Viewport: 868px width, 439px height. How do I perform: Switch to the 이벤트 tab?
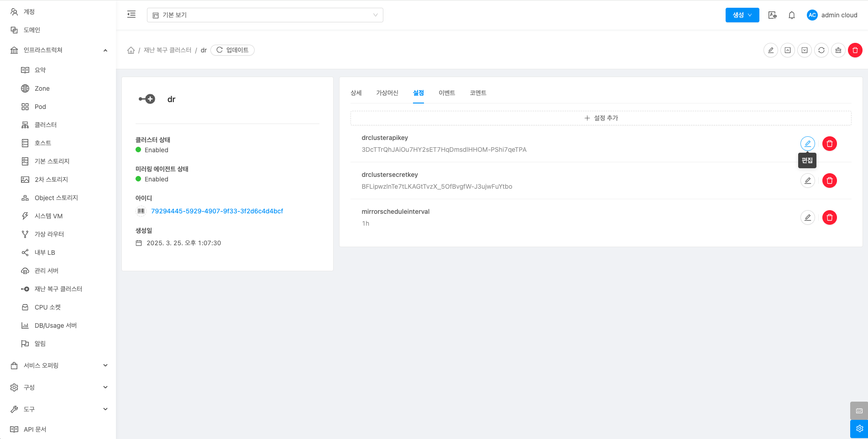click(x=447, y=93)
